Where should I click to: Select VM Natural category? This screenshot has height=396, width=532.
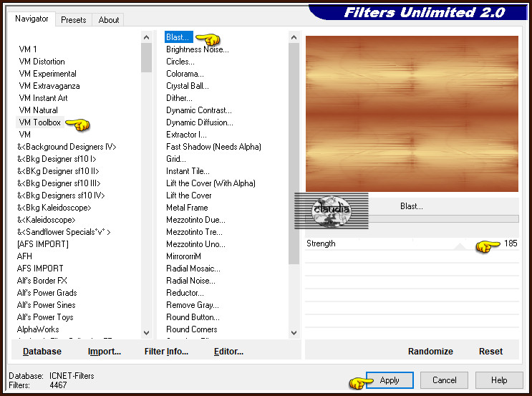coord(39,110)
